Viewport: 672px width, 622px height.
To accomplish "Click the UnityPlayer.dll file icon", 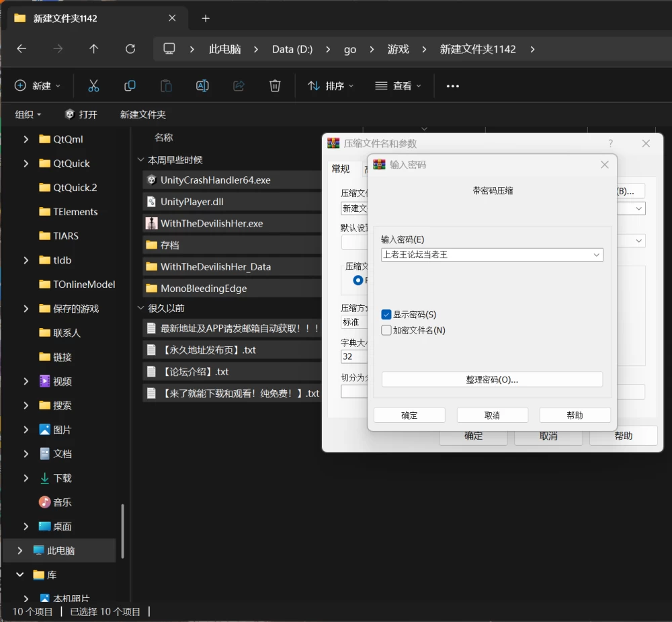I will [151, 202].
